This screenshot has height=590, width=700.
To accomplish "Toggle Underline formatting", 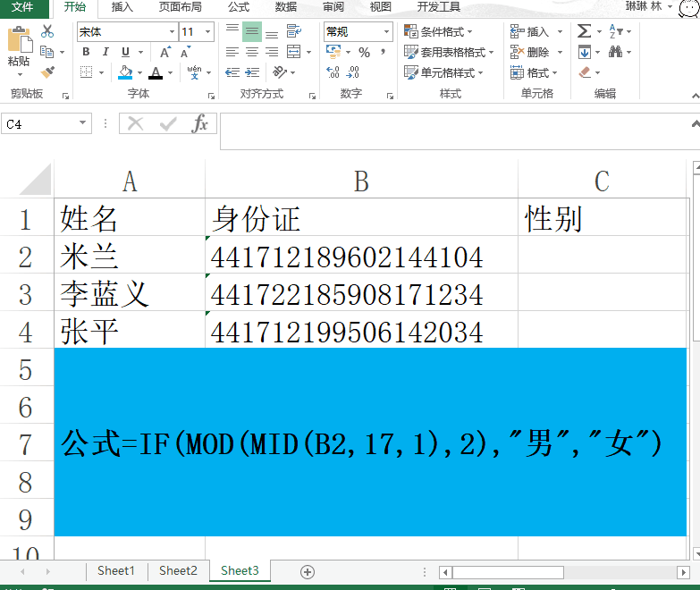I will 125,52.
